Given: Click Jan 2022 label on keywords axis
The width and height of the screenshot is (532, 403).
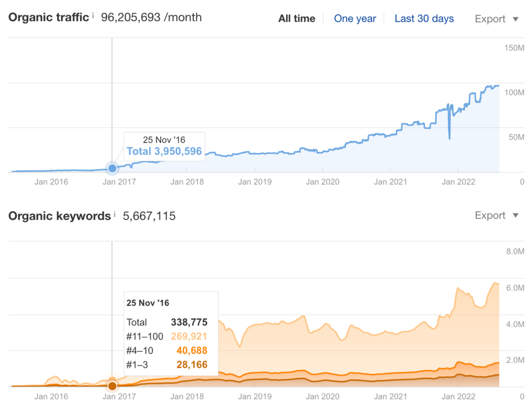Looking at the screenshot, I should [x=458, y=396].
